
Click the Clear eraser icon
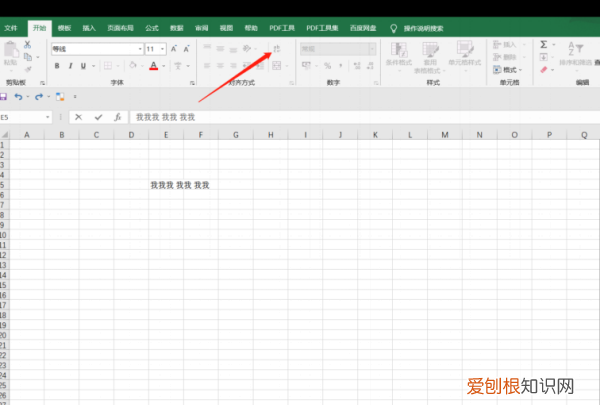point(543,70)
